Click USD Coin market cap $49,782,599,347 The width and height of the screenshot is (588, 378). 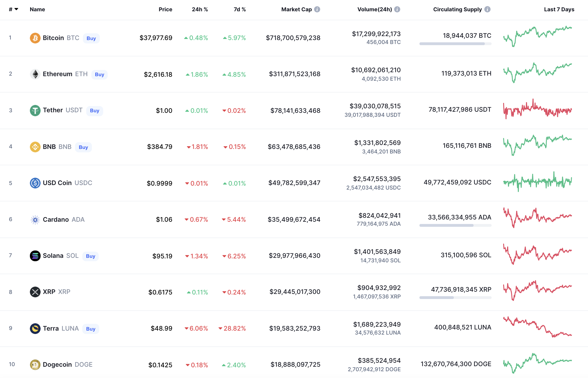(x=294, y=183)
